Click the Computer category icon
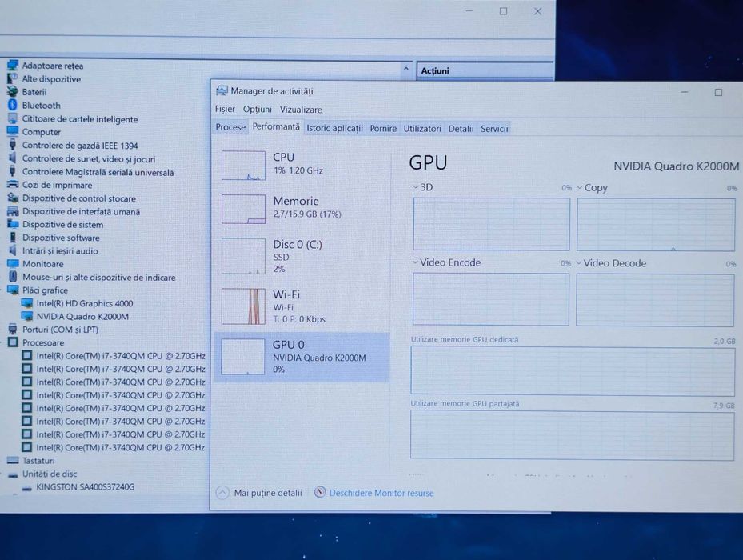 click(x=13, y=131)
